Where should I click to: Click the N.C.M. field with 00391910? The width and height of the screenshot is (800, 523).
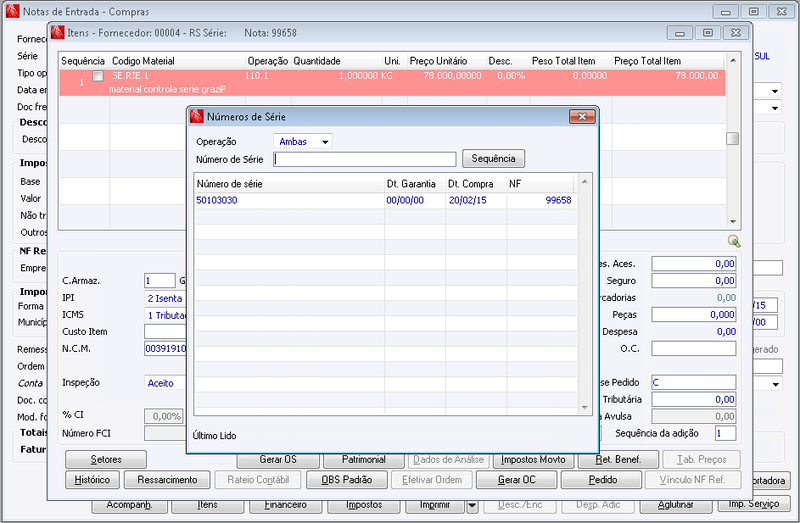166,348
